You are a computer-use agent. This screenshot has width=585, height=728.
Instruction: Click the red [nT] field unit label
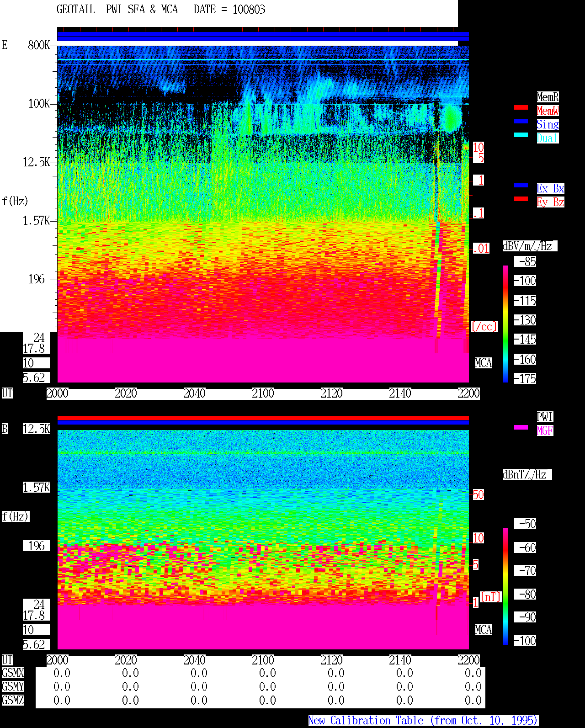(491, 596)
